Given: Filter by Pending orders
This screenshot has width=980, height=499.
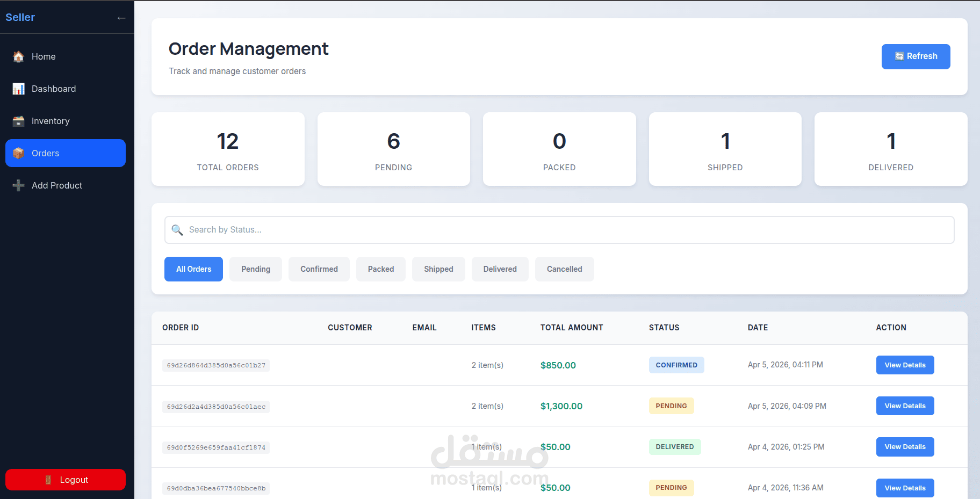Looking at the screenshot, I should pyautogui.click(x=256, y=269).
